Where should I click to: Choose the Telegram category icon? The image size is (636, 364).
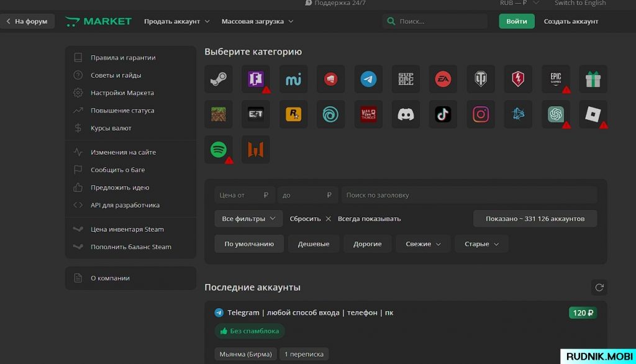[x=368, y=80]
